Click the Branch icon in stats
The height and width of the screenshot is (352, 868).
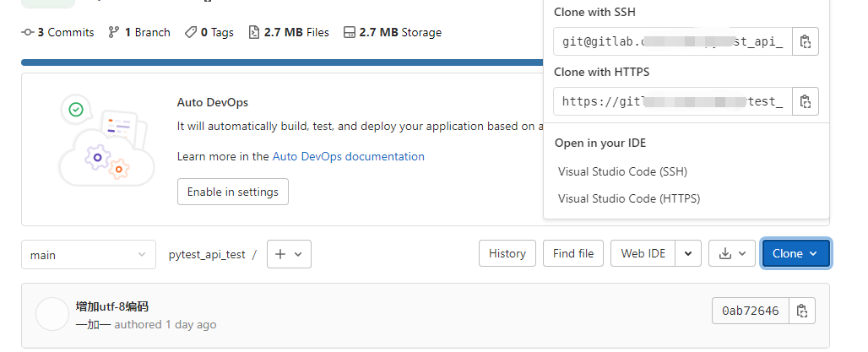(114, 33)
